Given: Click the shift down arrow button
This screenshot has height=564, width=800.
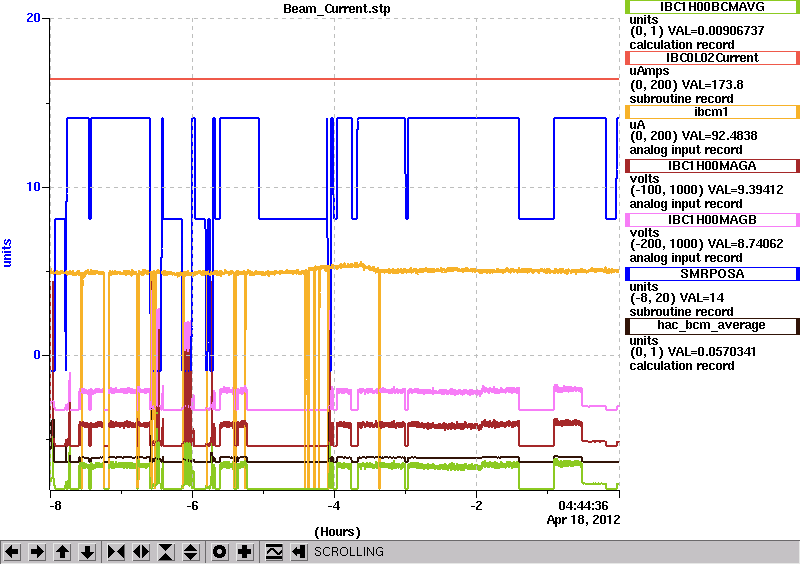Looking at the screenshot, I should [87, 552].
